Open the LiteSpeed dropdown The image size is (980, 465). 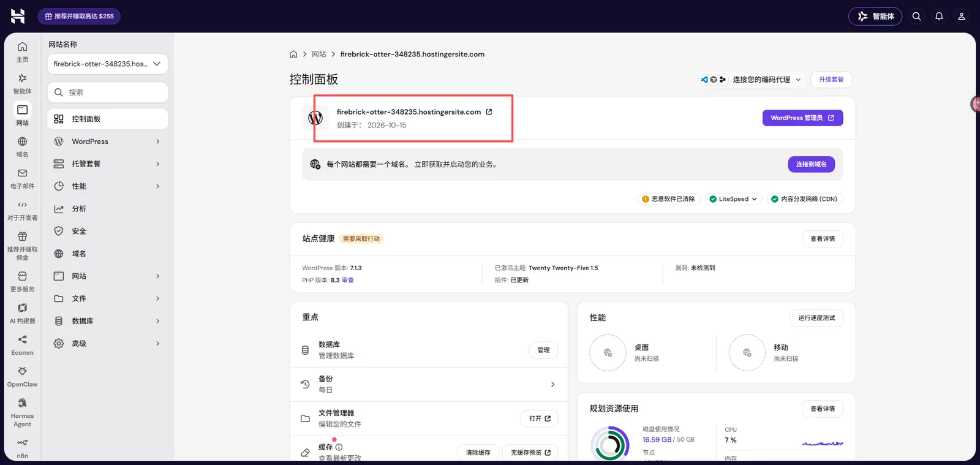pos(733,199)
